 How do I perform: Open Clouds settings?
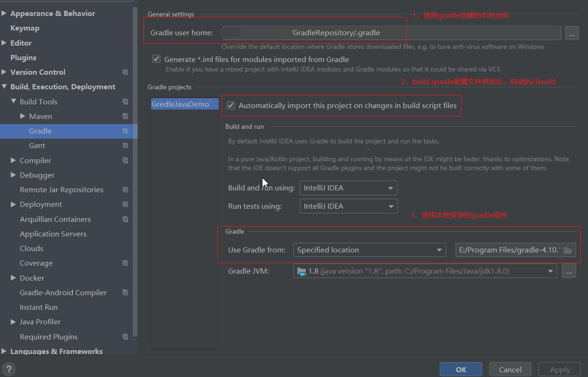[32, 249]
